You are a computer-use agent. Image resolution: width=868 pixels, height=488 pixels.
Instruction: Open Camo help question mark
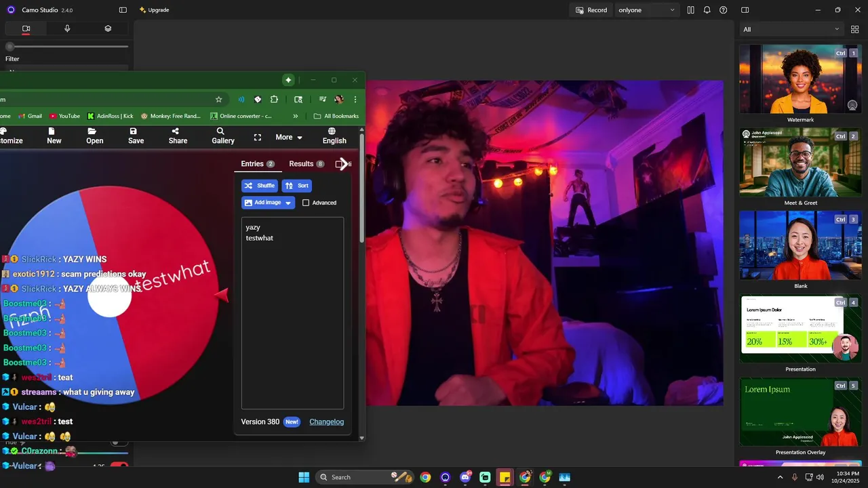click(723, 10)
